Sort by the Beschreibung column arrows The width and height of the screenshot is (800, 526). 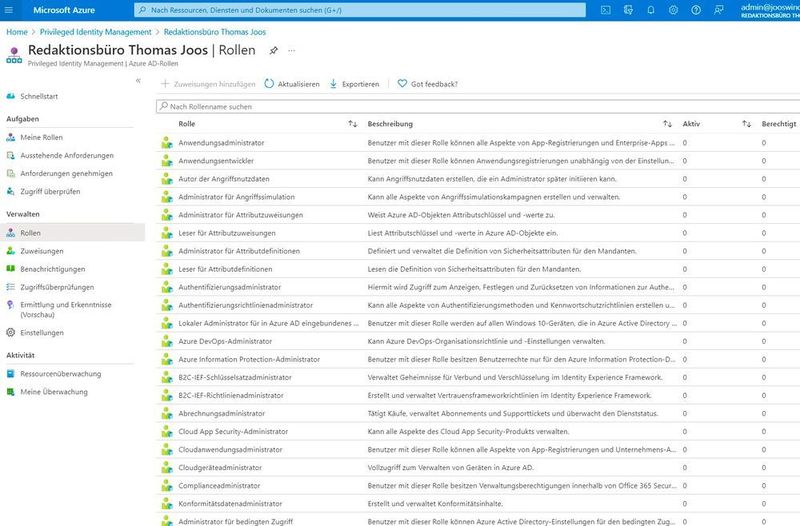[x=667, y=124]
